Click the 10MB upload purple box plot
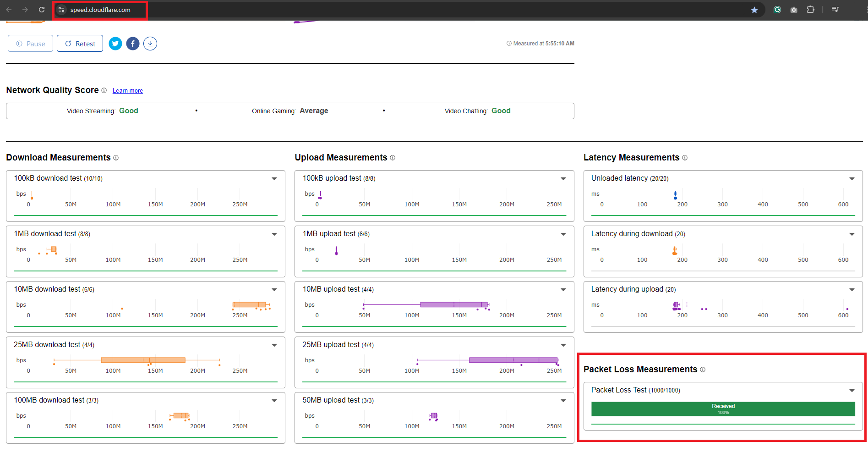868x453 pixels. point(454,304)
